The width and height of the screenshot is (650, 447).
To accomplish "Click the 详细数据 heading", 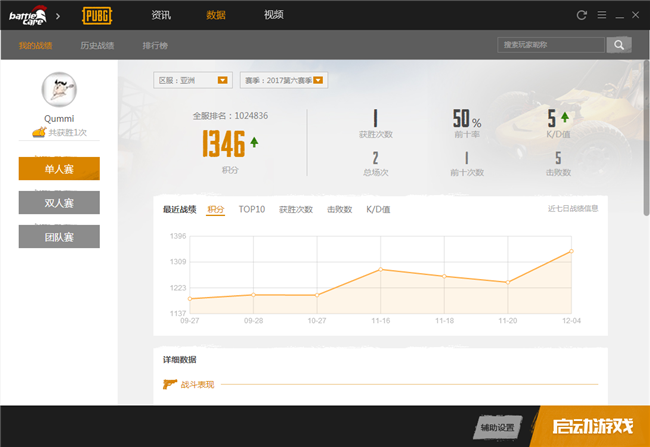I will tap(179, 360).
